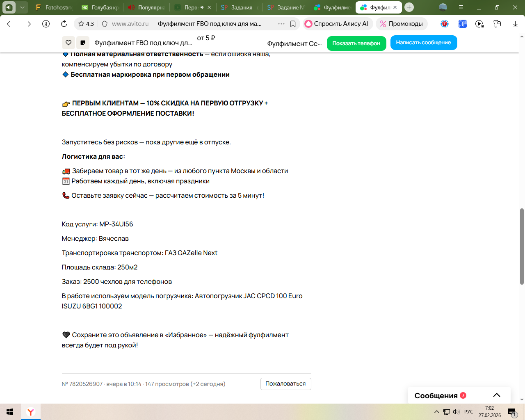Bookmark this page with the bookmark icon
Screen dimensions: 525x420
pyautogui.click(x=293, y=24)
